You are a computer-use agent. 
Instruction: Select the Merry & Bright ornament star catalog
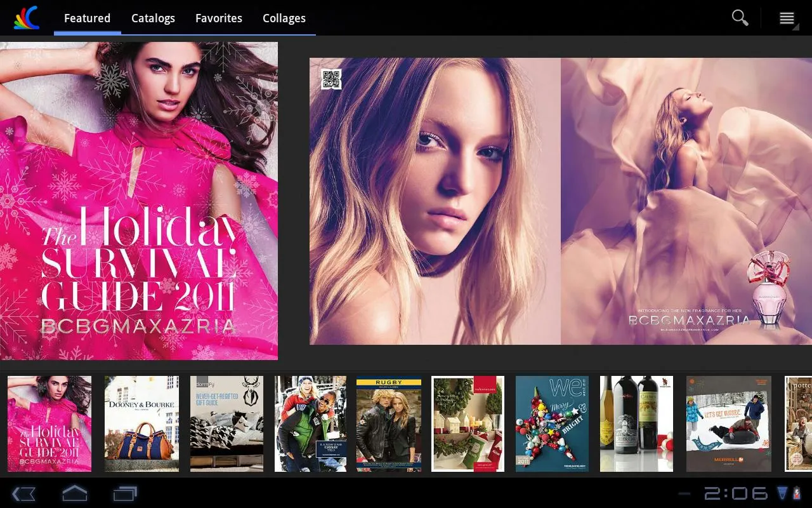tap(552, 424)
